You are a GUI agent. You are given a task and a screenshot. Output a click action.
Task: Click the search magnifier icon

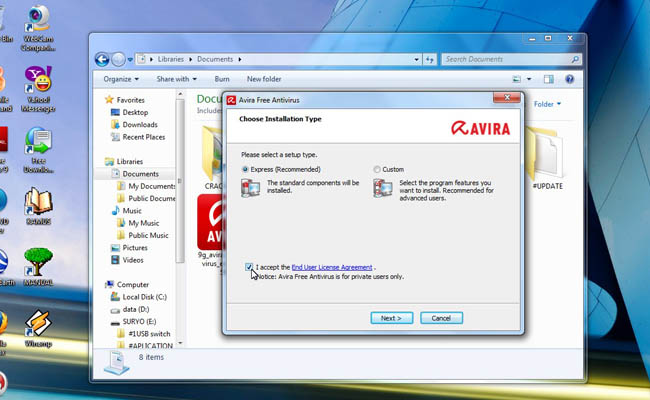tap(575, 59)
